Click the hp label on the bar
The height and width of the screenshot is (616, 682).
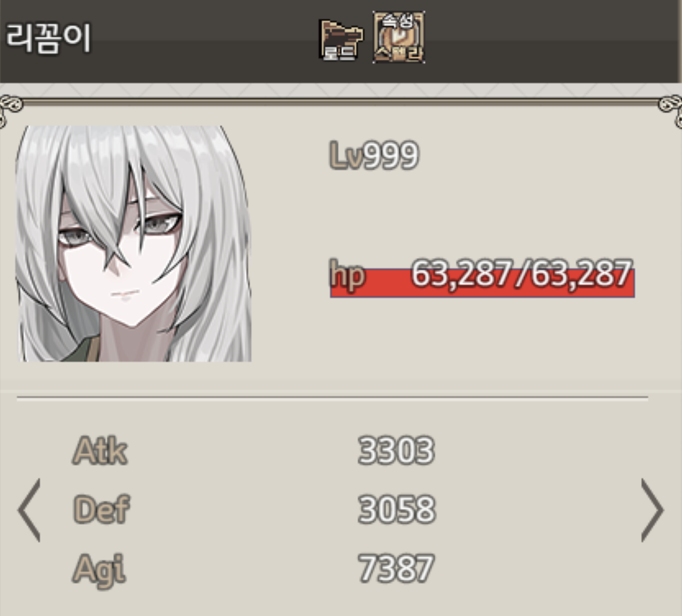[347, 275]
